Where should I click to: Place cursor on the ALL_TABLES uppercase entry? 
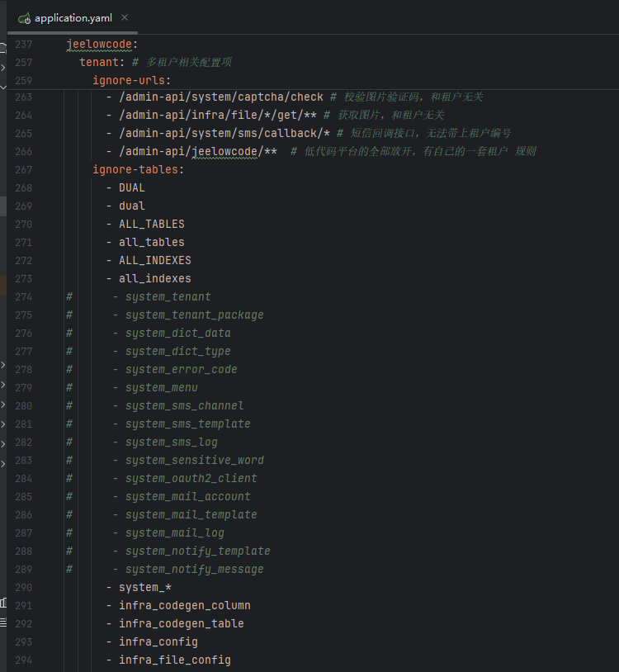pos(151,224)
